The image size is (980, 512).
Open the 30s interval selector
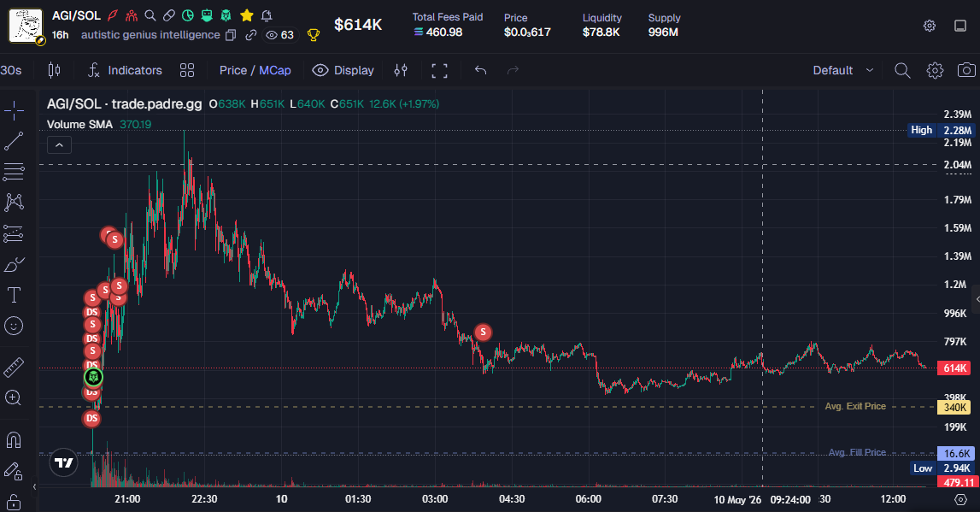coord(11,70)
